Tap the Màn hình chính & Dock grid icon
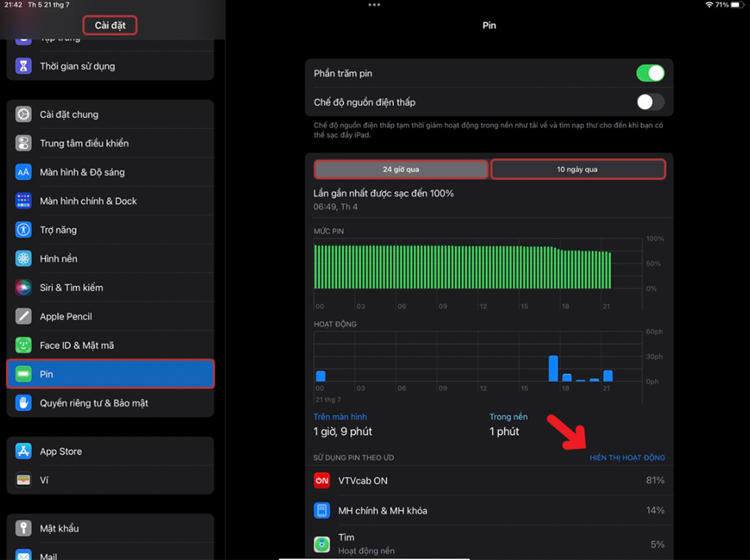750x560 pixels. coord(23,201)
